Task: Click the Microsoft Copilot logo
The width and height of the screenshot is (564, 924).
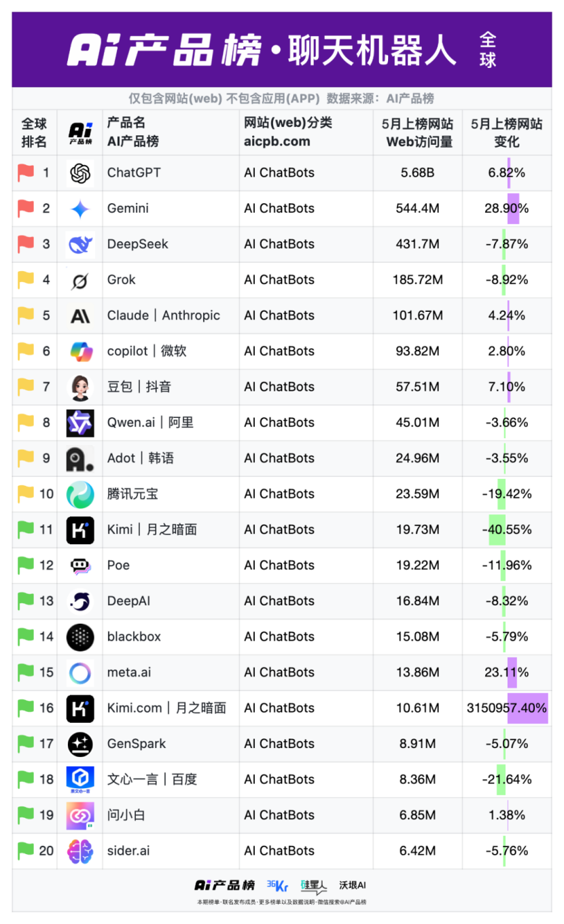Action: (80, 351)
